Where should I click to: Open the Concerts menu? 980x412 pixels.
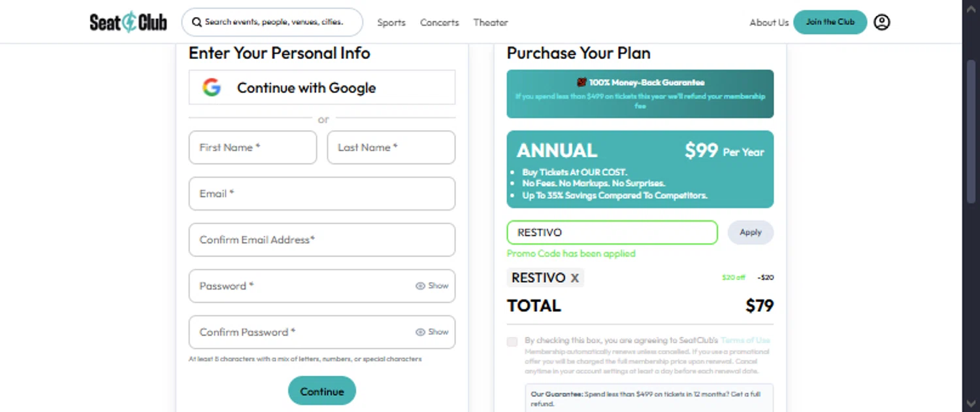439,22
